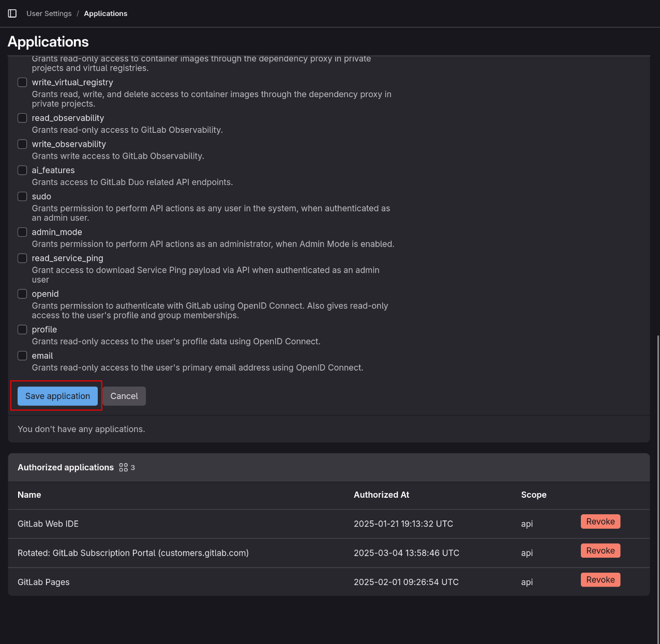This screenshot has width=660, height=644.
Task: Enable the write_virtual_registry scope
Action: (22, 82)
